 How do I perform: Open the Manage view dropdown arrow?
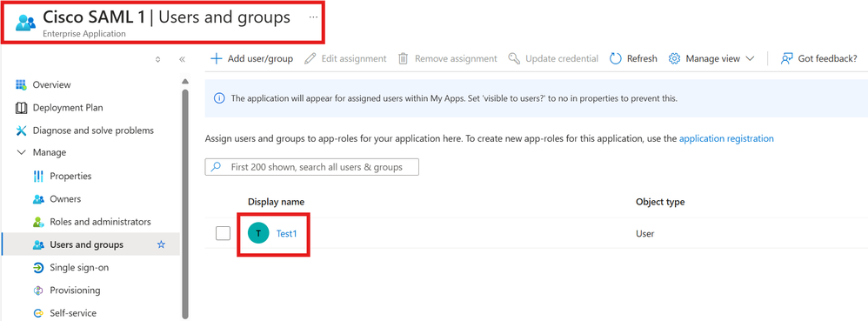tap(750, 58)
